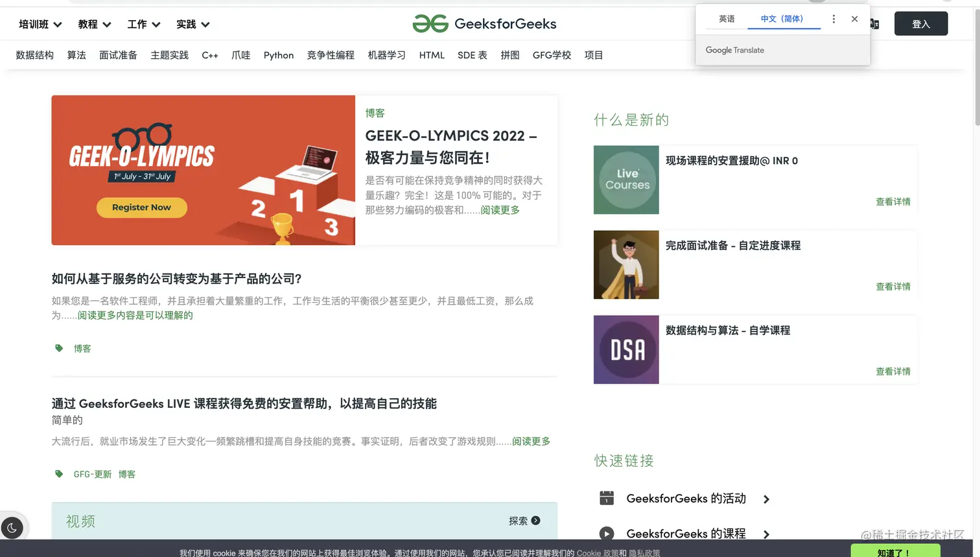
Task: Open the GeeksforGeeks LIVE 课程 article title
Action: pos(244,403)
